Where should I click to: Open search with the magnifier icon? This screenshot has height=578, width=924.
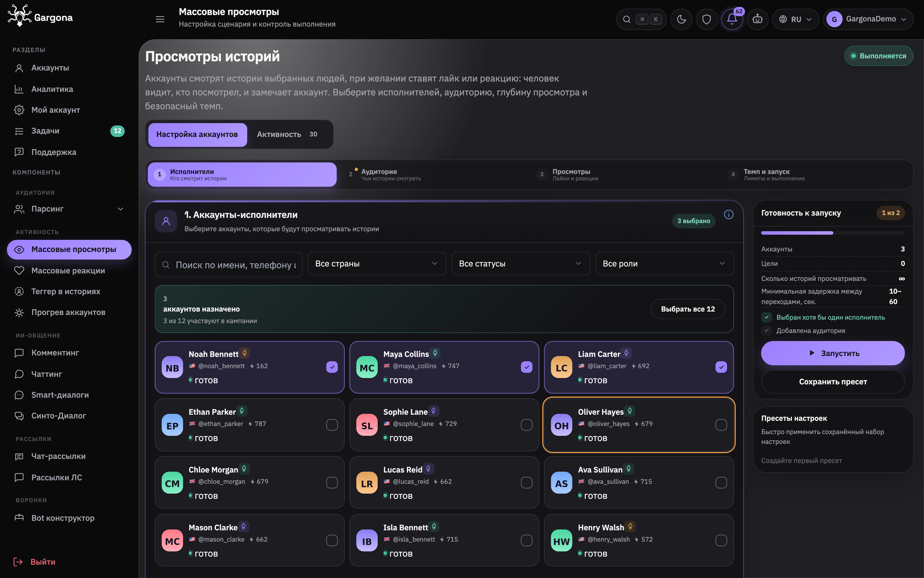(x=627, y=19)
